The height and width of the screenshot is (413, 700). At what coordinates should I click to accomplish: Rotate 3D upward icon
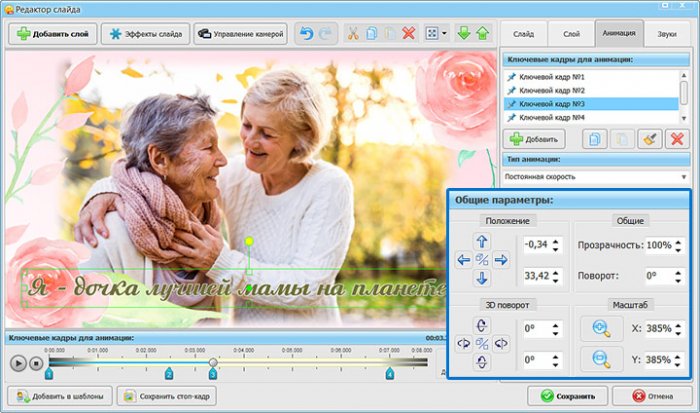[x=481, y=325]
